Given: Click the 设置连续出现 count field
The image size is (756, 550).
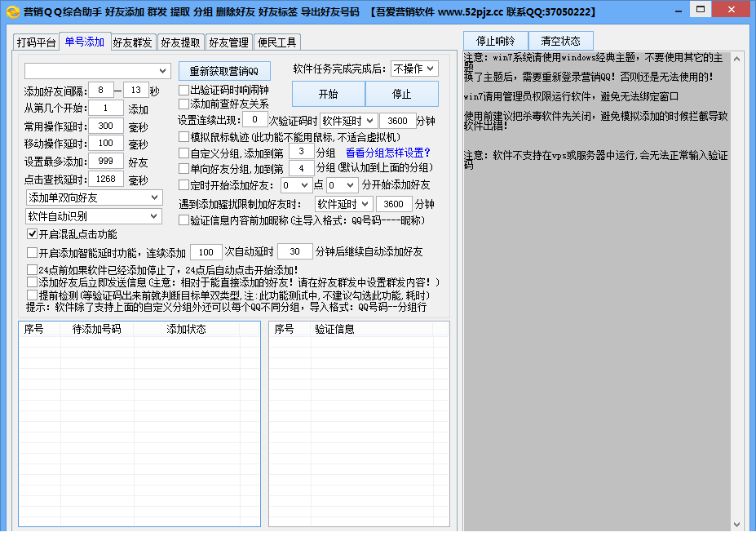Looking at the screenshot, I should pyautogui.click(x=255, y=120).
